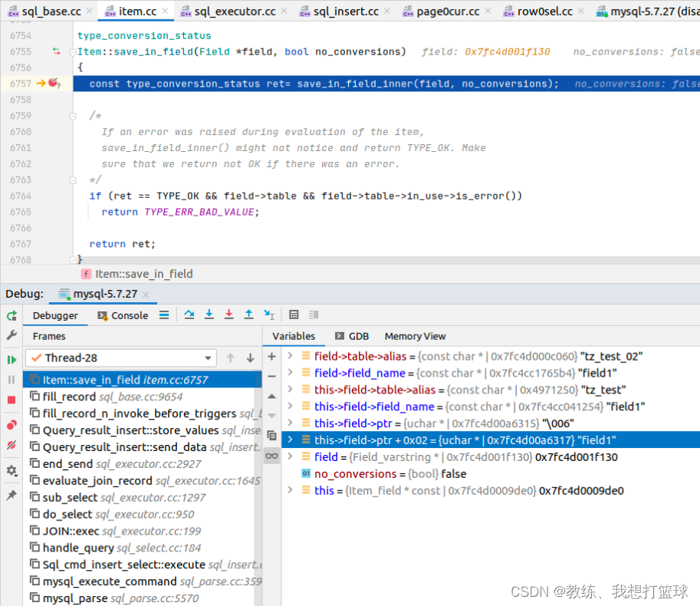This screenshot has width=700, height=606.
Task: Click the Step Over icon
Action: coord(191,315)
